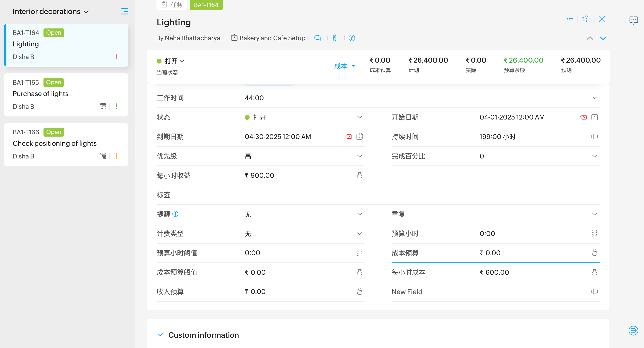Click the Bakery and Cafe Setup project link
Screen dimensions: 644x348
(x=272, y=38)
